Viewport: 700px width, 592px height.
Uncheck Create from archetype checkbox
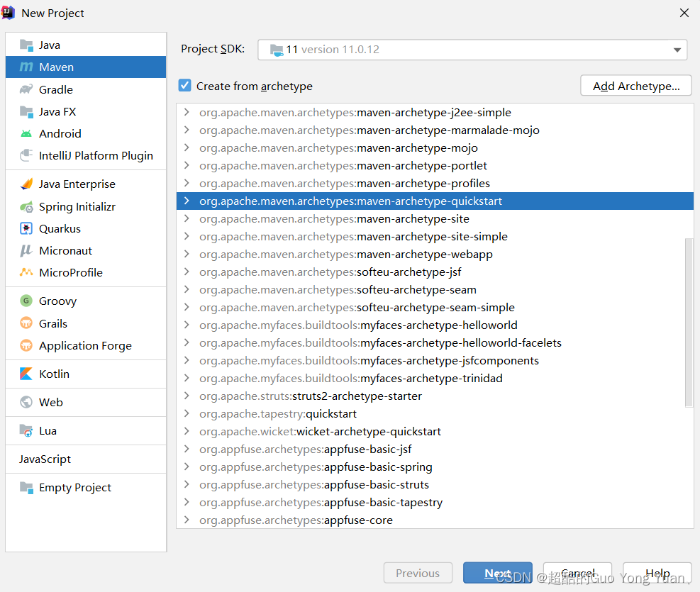click(185, 85)
